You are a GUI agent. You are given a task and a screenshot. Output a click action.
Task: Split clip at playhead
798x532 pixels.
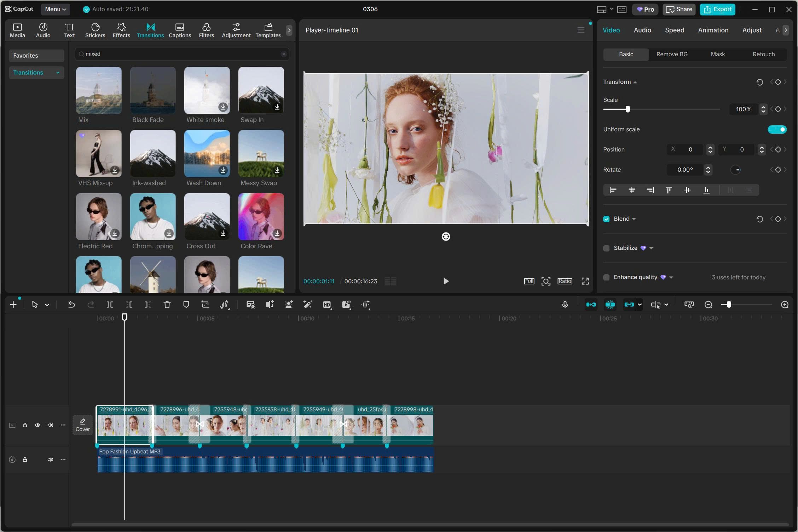tap(110, 305)
